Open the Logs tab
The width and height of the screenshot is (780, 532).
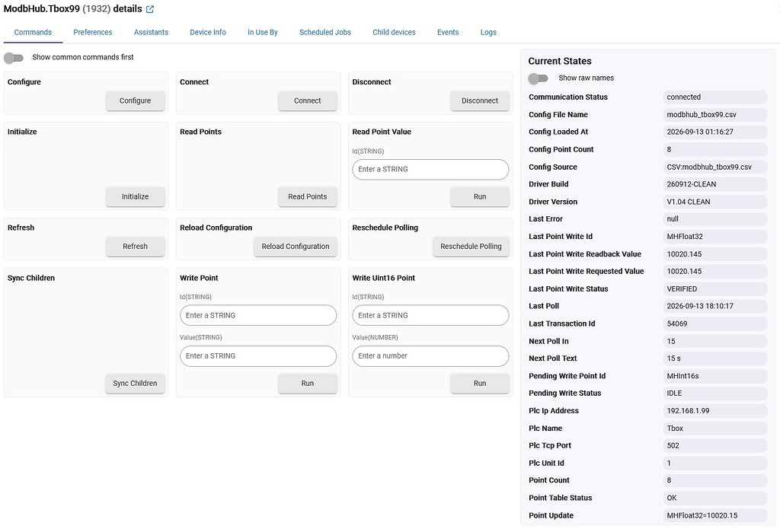488,32
